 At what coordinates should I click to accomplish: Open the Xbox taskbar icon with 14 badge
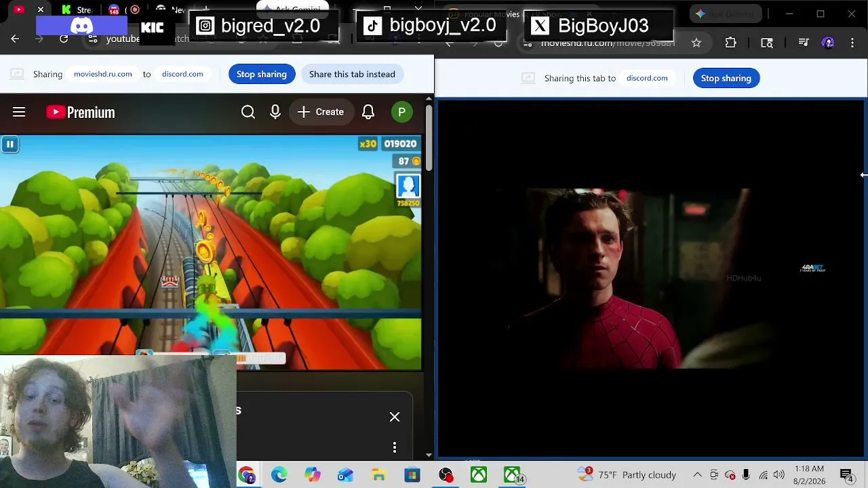pos(513,475)
